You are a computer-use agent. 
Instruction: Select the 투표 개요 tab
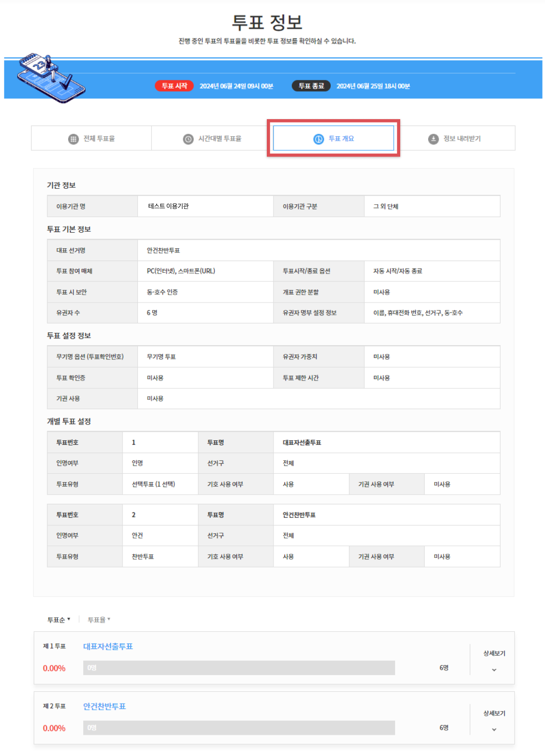pyautogui.click(x=334, y=139)
